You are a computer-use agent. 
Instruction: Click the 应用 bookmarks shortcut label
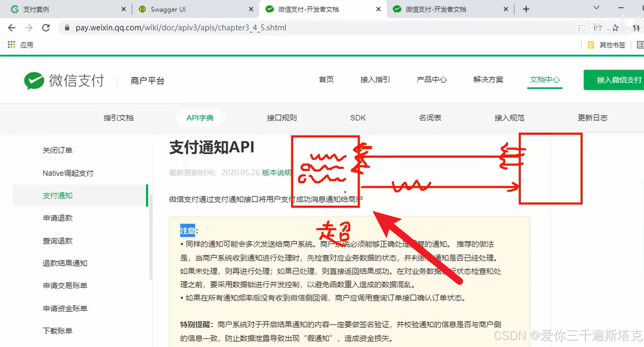point(27,45)
